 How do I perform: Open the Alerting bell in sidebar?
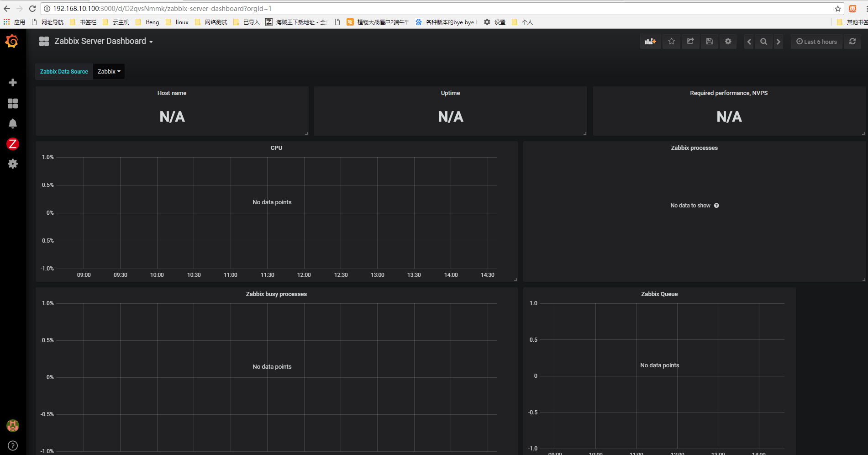pyautogui.click(x=13, y=124)
